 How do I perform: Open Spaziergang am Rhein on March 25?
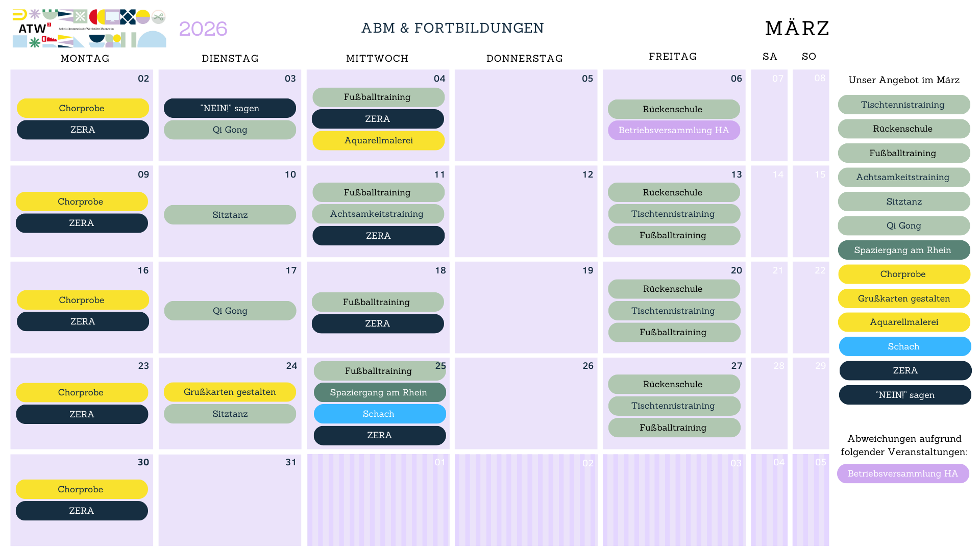point(379,392)
